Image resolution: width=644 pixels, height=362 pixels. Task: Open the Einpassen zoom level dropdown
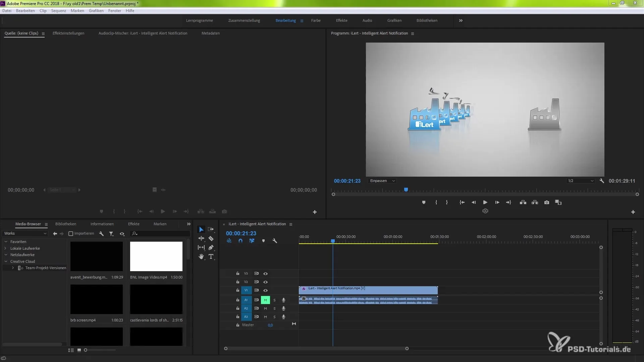tap(382, 181)
